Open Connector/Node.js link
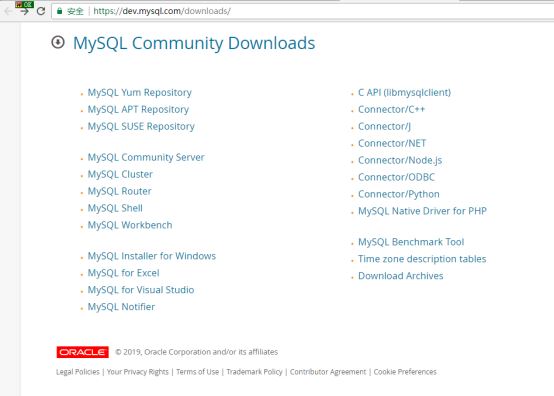Viewport: 554px width, 396px height. coord(400,160)
